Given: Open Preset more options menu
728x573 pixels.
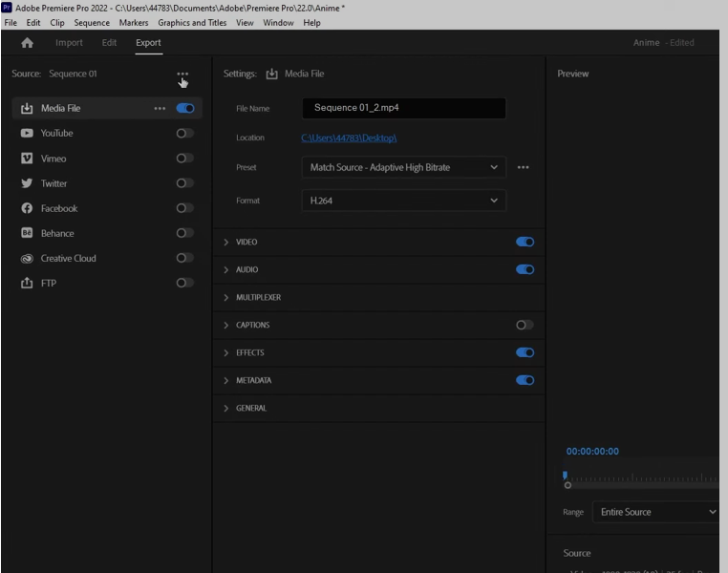Looking at the screenshot, I should [524, 167].
